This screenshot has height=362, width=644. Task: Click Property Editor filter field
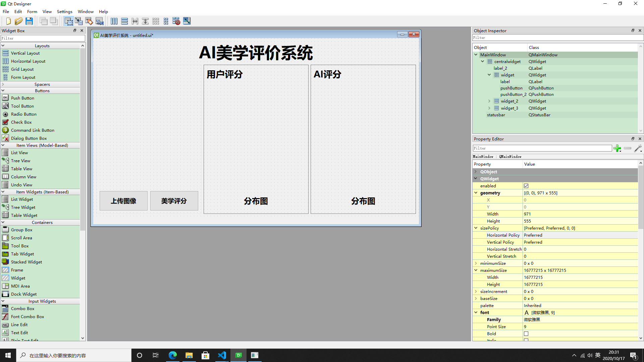pos(542,148)
